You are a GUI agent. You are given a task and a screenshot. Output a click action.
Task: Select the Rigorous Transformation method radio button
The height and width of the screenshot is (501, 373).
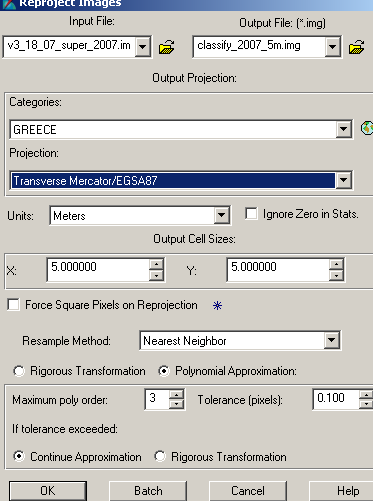pyautogui.click(x=19, y=371)
